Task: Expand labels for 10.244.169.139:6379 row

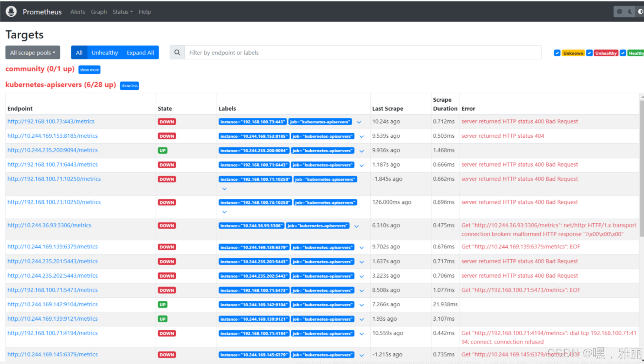Action: (x=361, y=248)
